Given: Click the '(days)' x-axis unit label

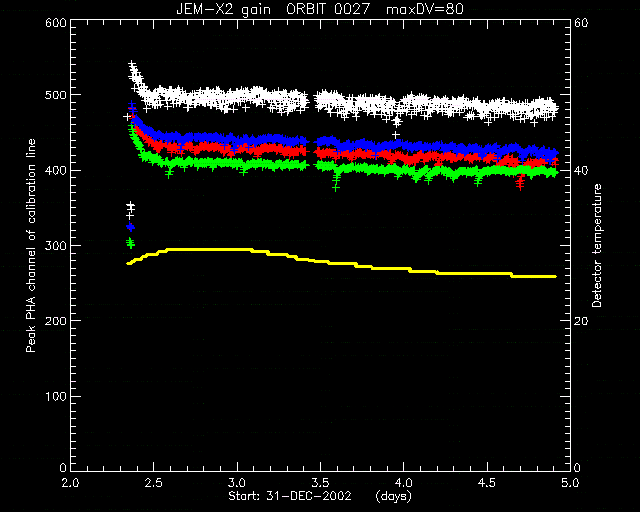Looking at the screenshot, I should pyautogui.click(x=393, y=496).
